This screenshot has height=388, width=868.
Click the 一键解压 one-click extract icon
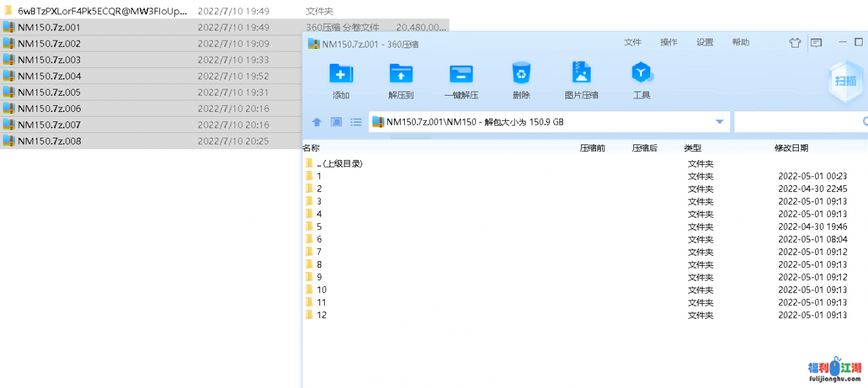pos(461,75)
